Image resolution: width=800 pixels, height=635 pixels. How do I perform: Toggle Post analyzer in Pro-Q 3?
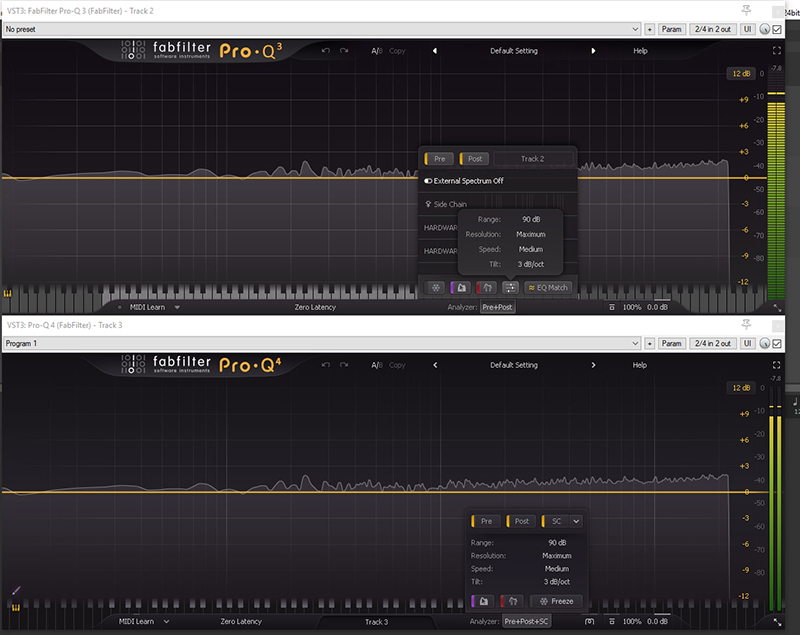(474, 159)
